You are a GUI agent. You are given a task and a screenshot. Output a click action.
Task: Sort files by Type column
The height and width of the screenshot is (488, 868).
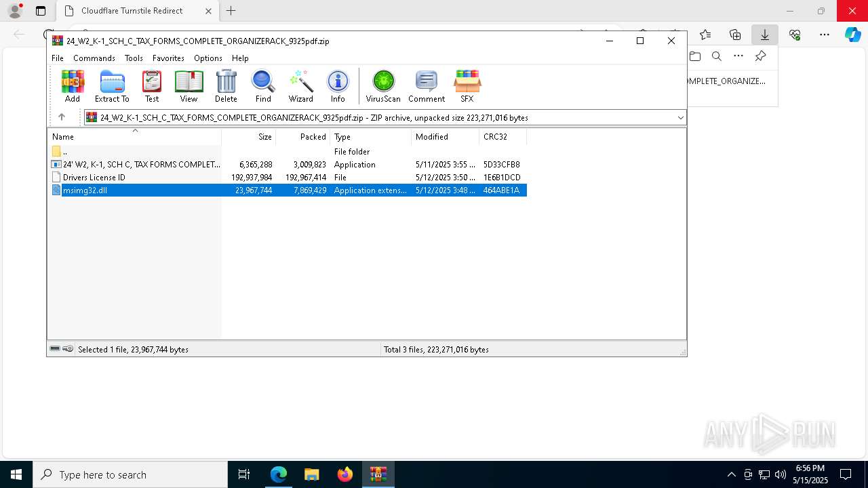tap(371, 136)
